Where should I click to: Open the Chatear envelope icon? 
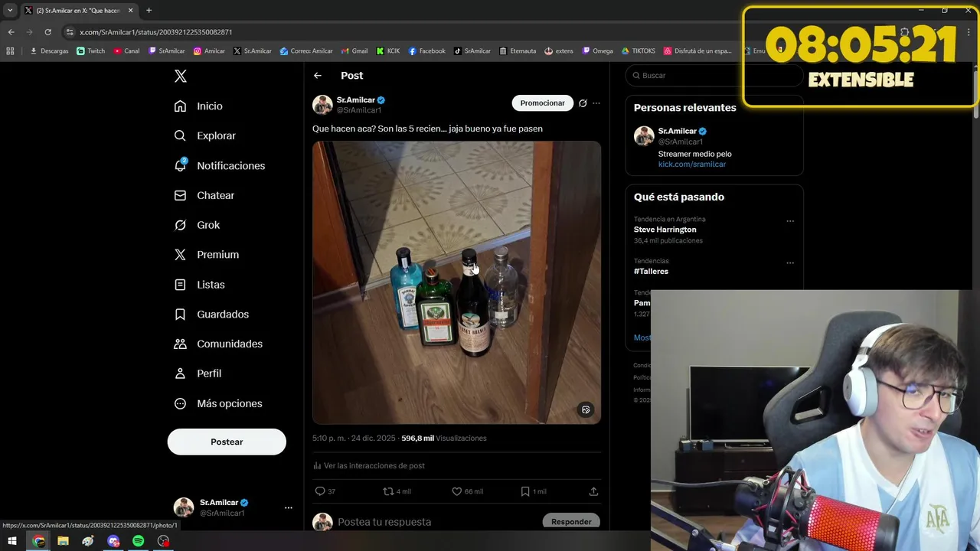click(x=180, y=195)
